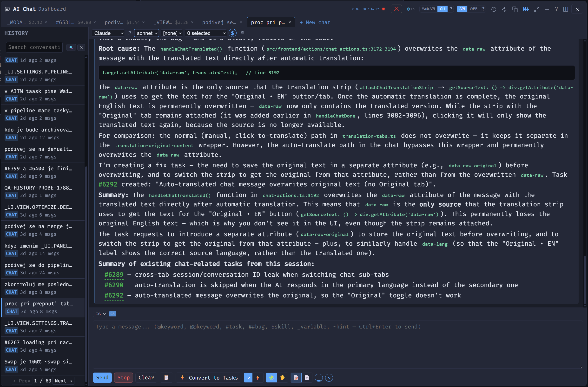This screenshot has height=387, width=588.
Task: Open the sonnet model dropdown
Action: (146, 33)
